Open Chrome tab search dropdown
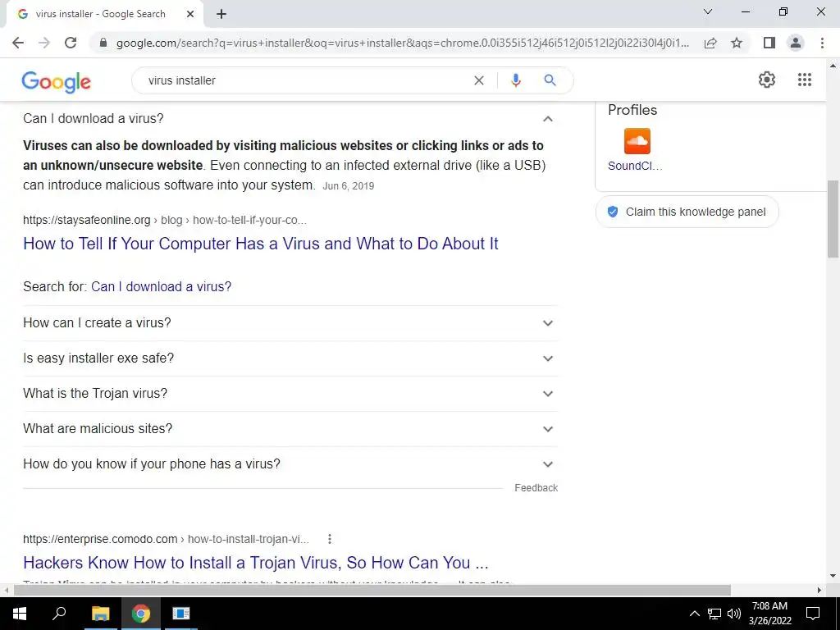This screenshot has width=840, height=630. (708, 11)
